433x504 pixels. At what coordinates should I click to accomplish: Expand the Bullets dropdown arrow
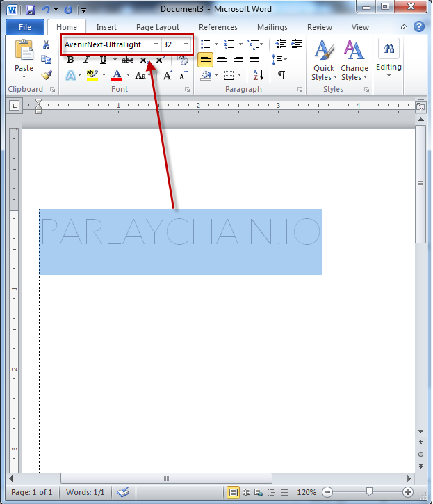(x=216, y=44)
